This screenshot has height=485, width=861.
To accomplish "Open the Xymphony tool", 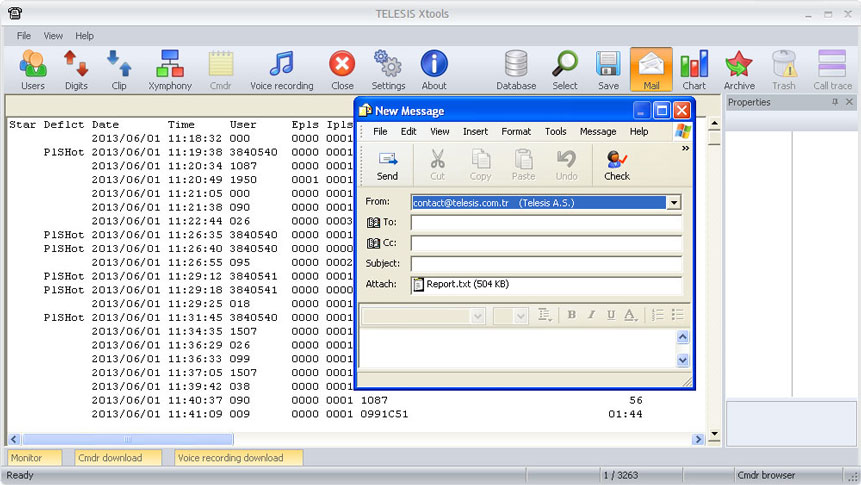I will click(x=170, y=70).
